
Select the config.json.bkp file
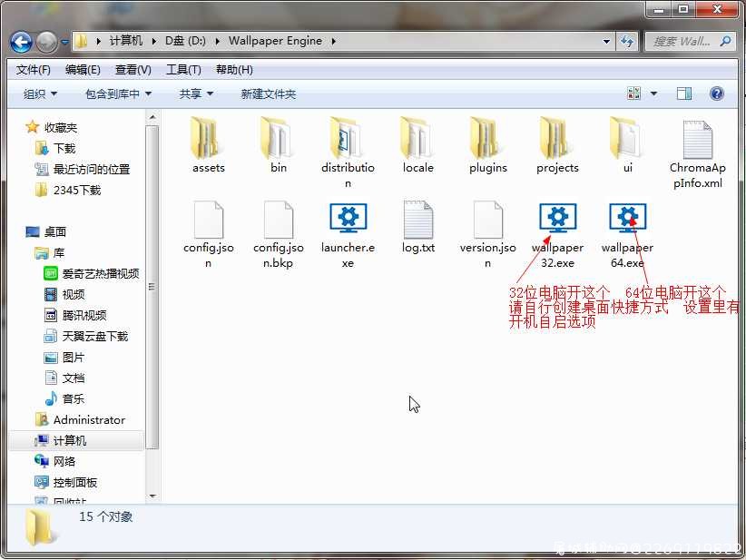tap(279, 234)
